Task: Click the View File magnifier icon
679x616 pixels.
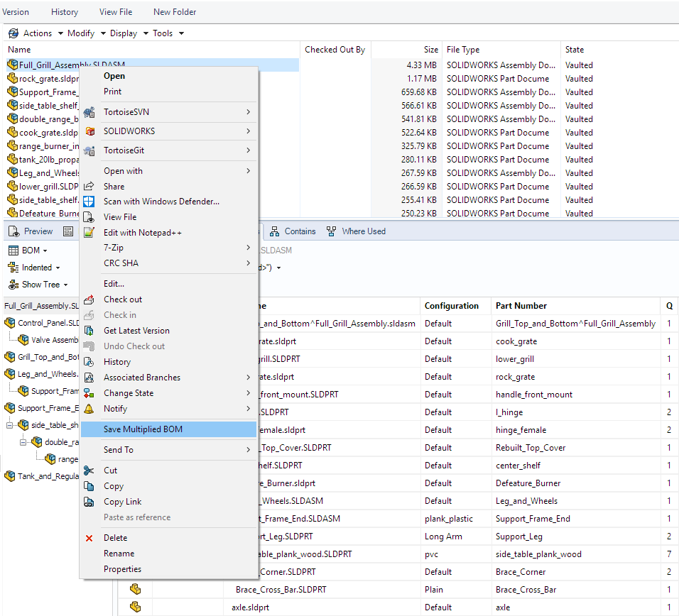Action: 89,217
